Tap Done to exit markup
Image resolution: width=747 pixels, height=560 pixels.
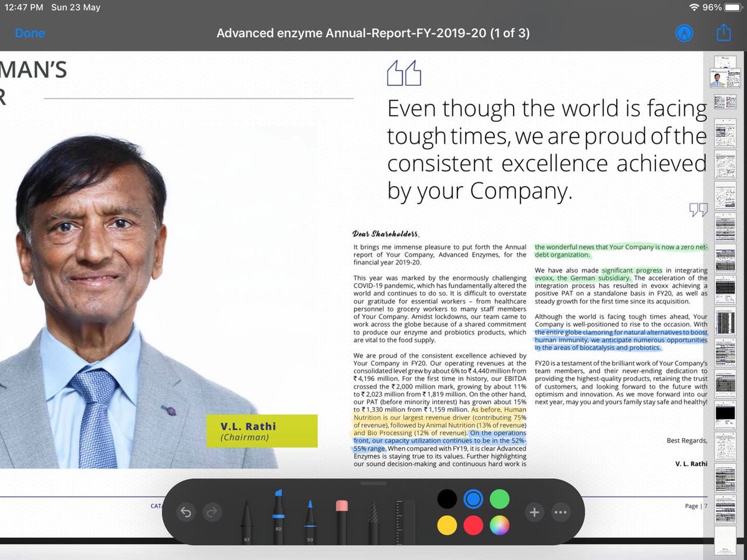pos(30,33)
